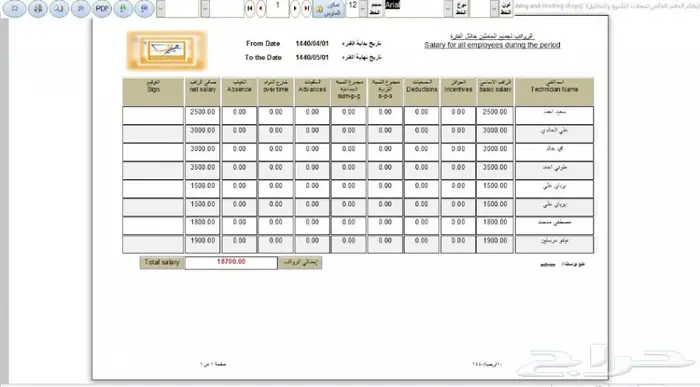The width and height of the screenshot is (700, 387).
Task: Click the report logo image
Action: (x=167, y=50)
